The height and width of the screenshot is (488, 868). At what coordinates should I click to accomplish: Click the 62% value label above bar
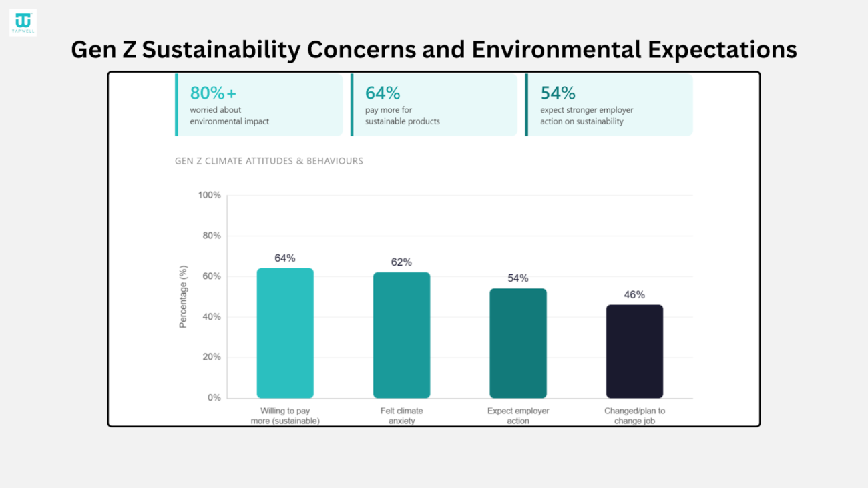[x=401, y=262]
